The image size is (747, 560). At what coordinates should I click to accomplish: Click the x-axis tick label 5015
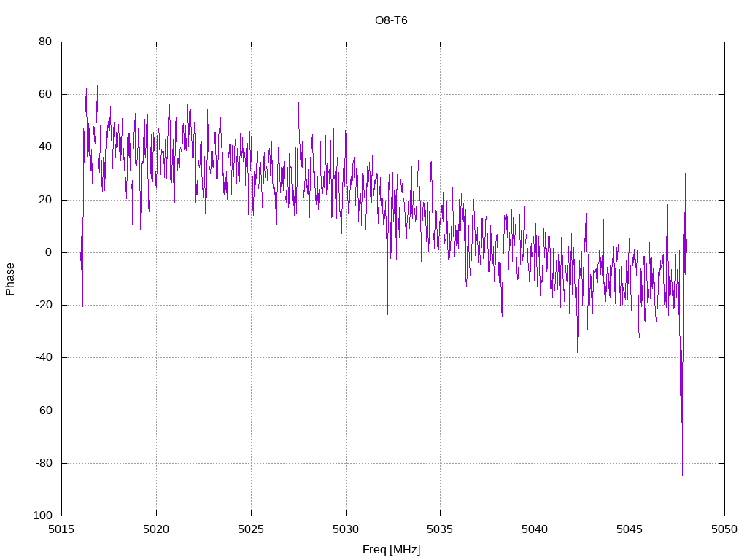(x=61, y=529)
